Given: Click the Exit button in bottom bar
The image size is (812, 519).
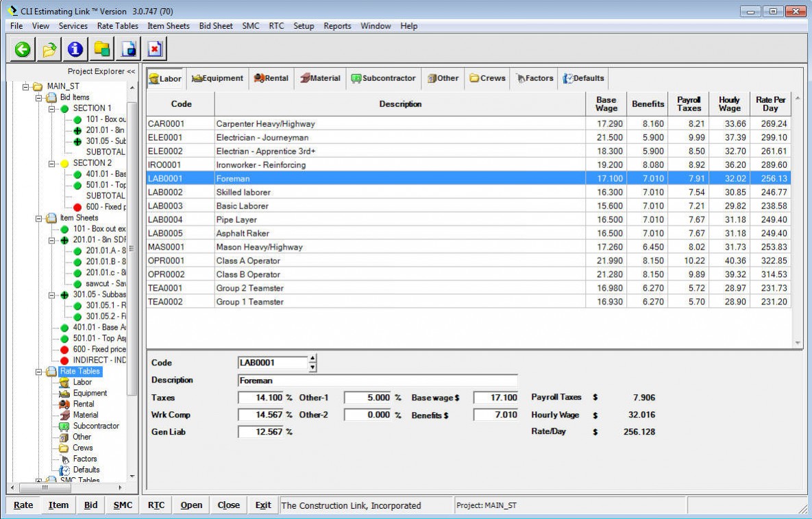Looking at the screenshot, I should 263,505.
